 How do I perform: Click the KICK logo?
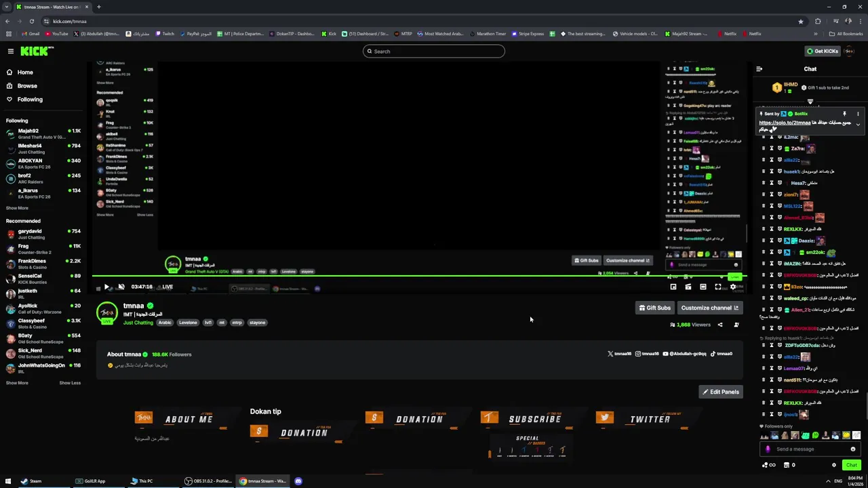(x=37, y=51)
